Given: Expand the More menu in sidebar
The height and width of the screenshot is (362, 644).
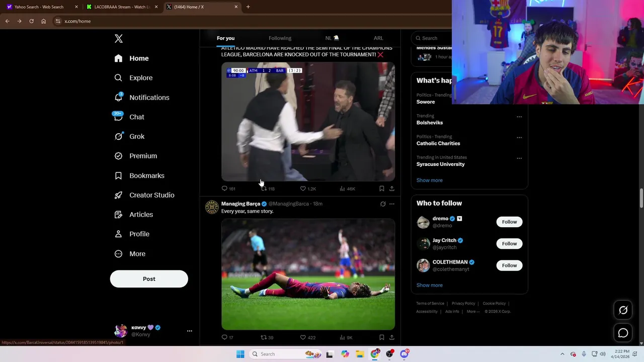Looking at the screenshot, I should click(130, 254).
